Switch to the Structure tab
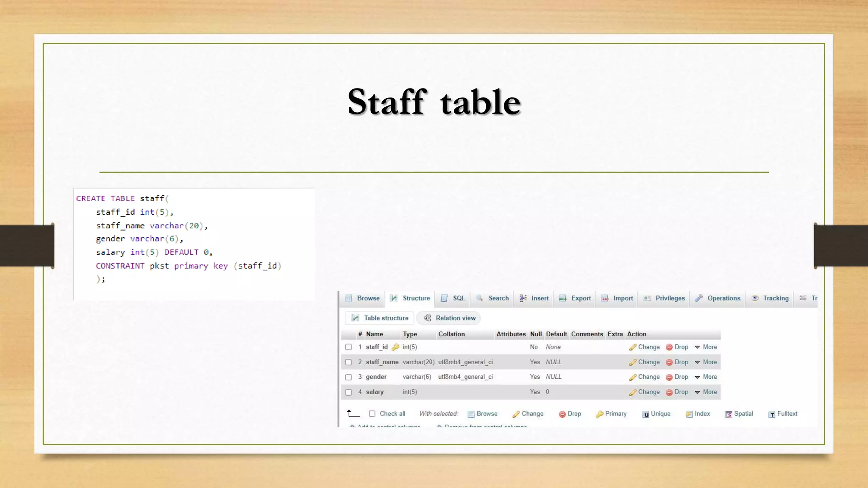Screen dimensions: 868x488 point(410,298)
